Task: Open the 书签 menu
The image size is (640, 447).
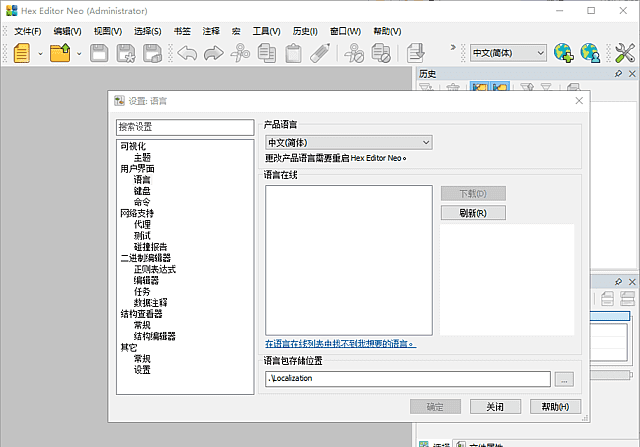Action: 182,31
